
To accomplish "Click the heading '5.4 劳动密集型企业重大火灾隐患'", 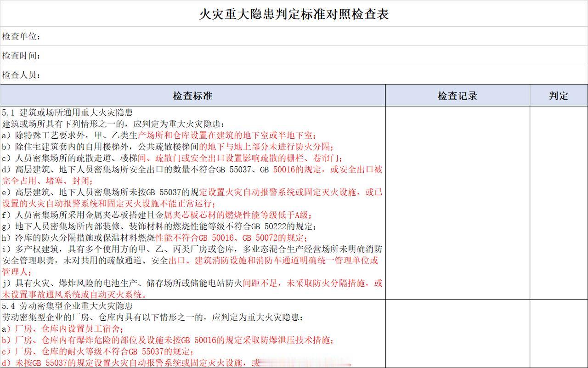I will [68, 306].
